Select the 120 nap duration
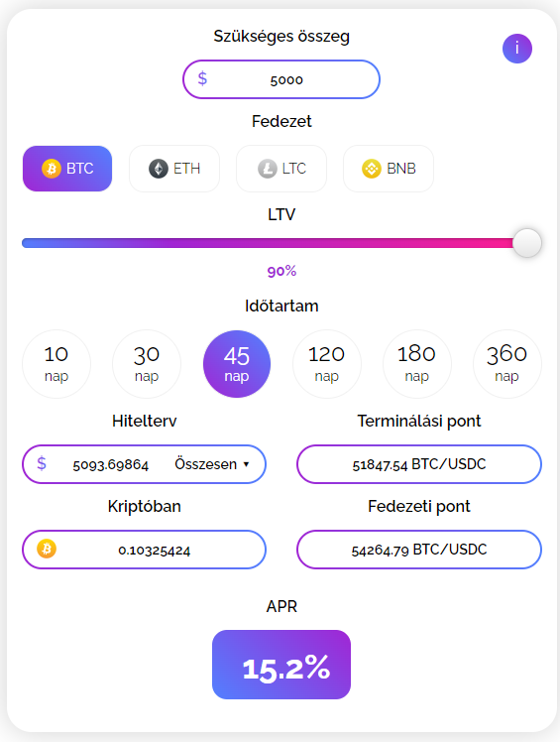The height and width of the screenshot is (742, 560). (x=327, y=364)
